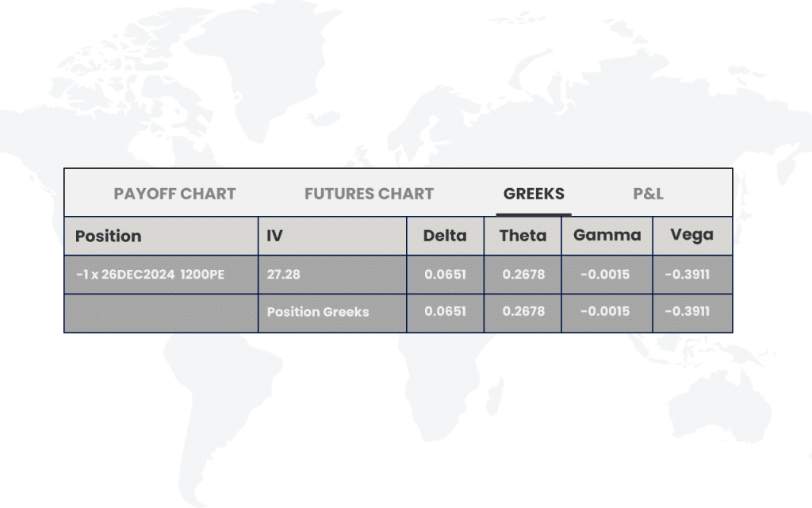Select the Delta column header
This screenshot has height=508, width=812.
click(x=445, y=236)
